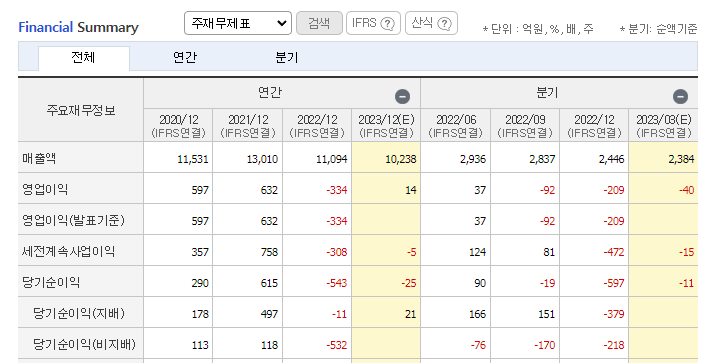The width and height of the screenshot is (708, 363).
Task: Open the 주재무제표 dropdown
Action: click(238, 23)
